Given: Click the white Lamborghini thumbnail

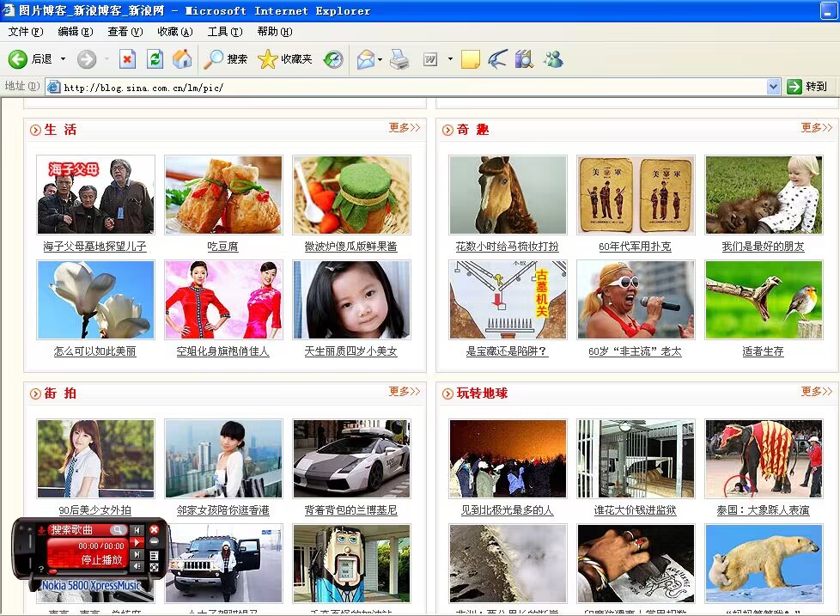Looking at the screenshot, I should (x=351, y=459).
